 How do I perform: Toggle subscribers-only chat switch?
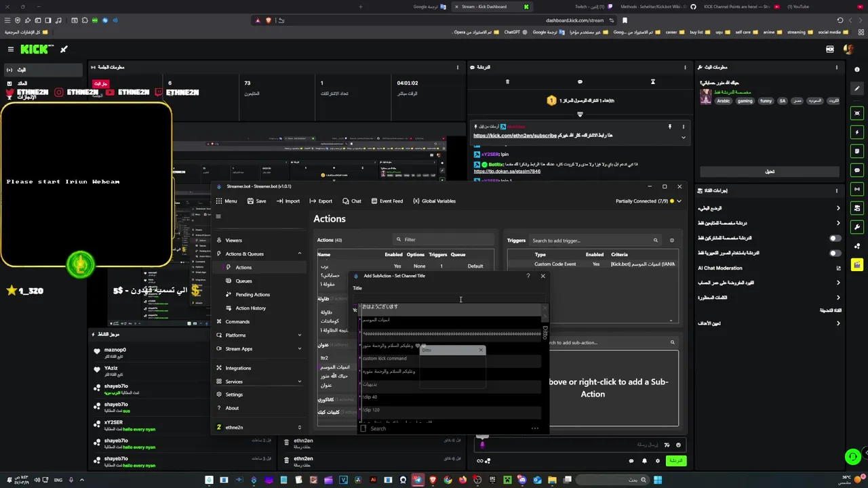(x=835, y=238)
